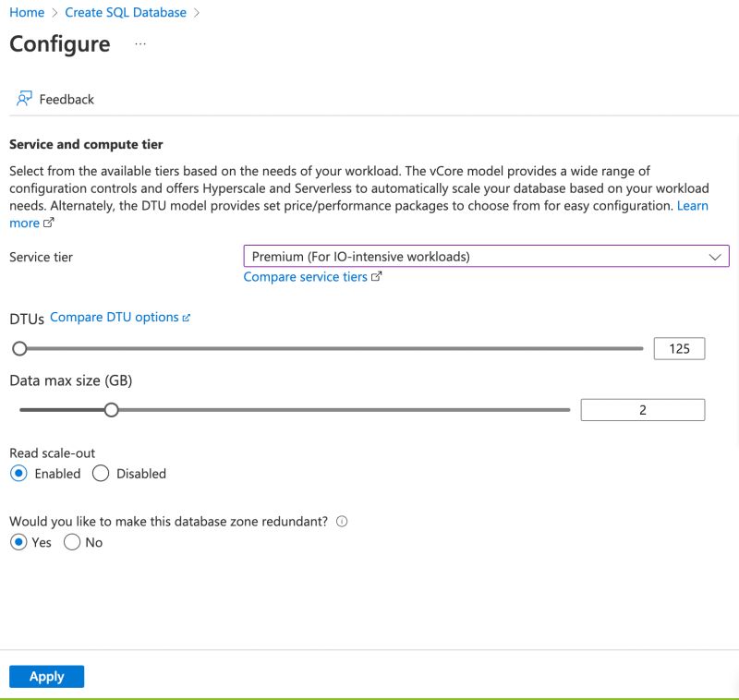Click the DTUs slider handle
The image size is (739, 700).
(20, 348)
